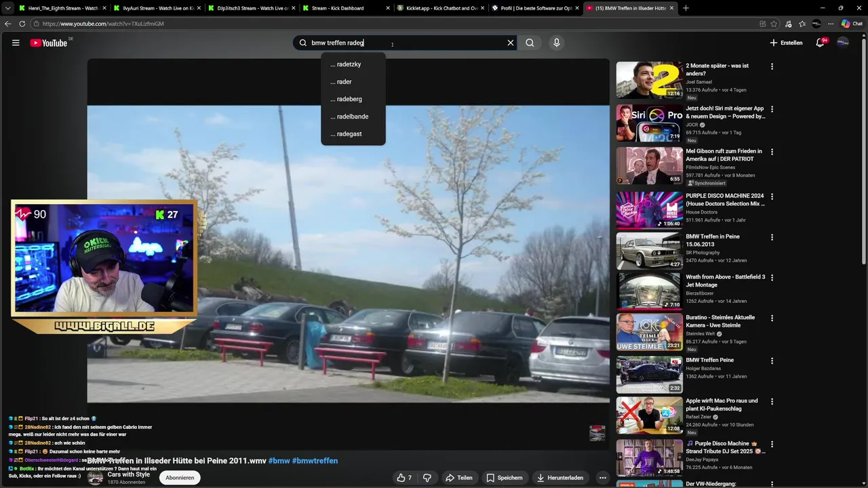
Task: Go back with browser back arrow
Action: 8,24
